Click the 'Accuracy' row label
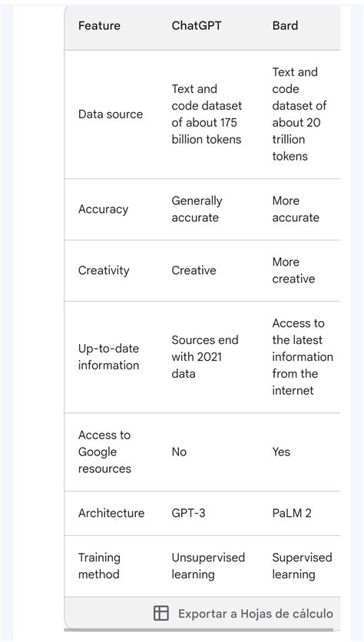The width and height of the screenshot is (364, 642). pyautogui.click(x=103, y=209)
